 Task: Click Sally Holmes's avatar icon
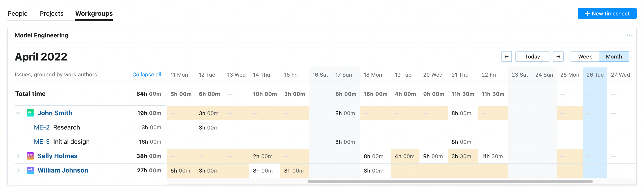click(30, 156)
